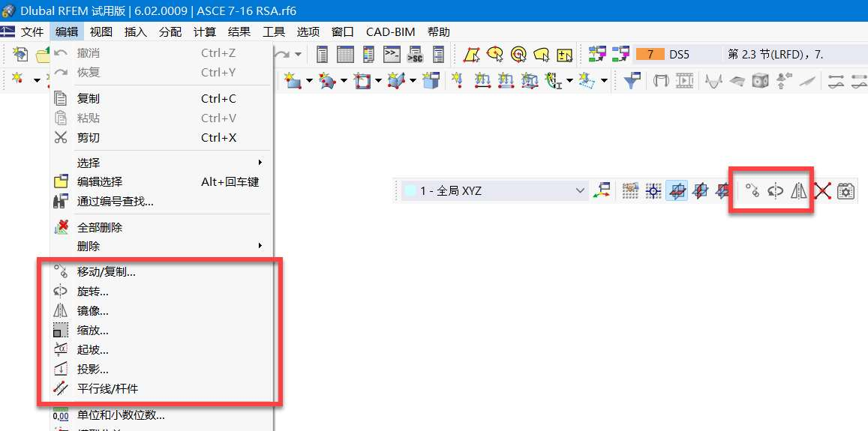The image size is (868, 431).
Task: Expand the 选择 submenu
Action: [x=260, y=163]
